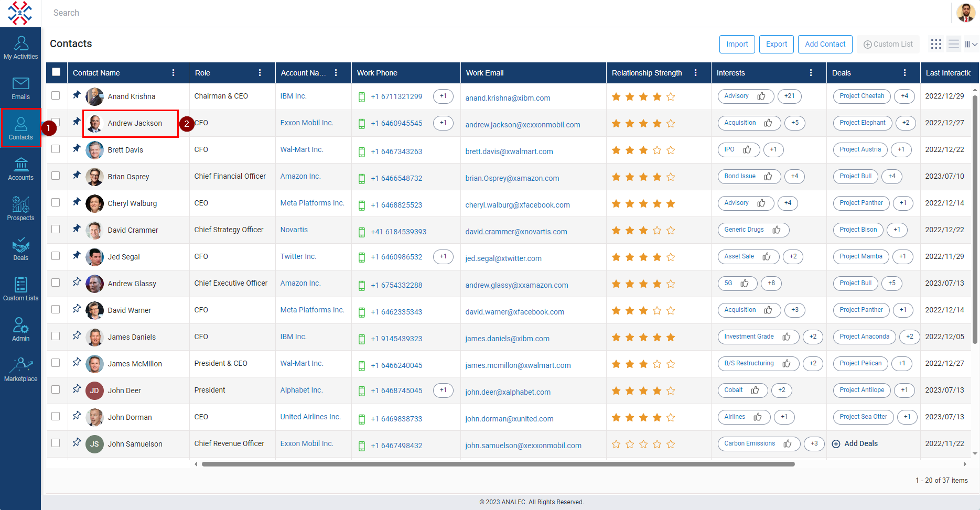Screen dimensions: 980x510
Task: Check the John Samuelson row checkbox
Action: [56, 443]
